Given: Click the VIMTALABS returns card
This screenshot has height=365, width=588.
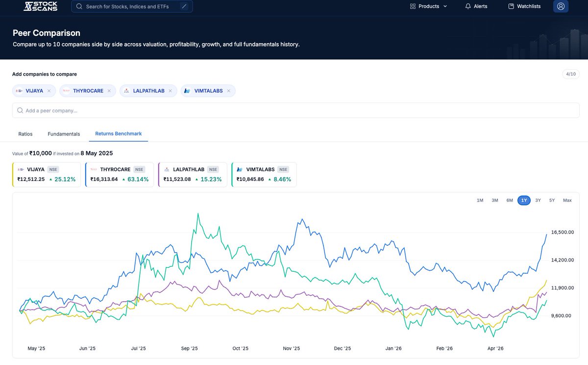Looking at the screenshot, I should tap(264, 175).
